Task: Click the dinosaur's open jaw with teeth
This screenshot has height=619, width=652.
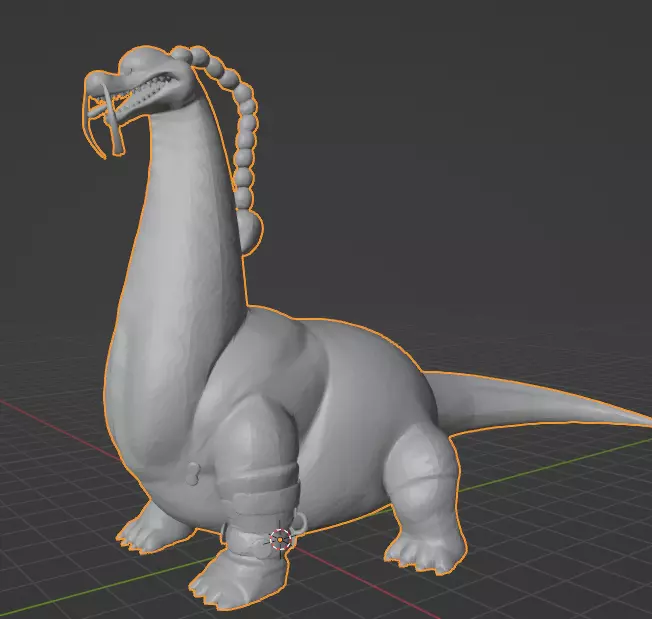Action: tap(141, 94)
